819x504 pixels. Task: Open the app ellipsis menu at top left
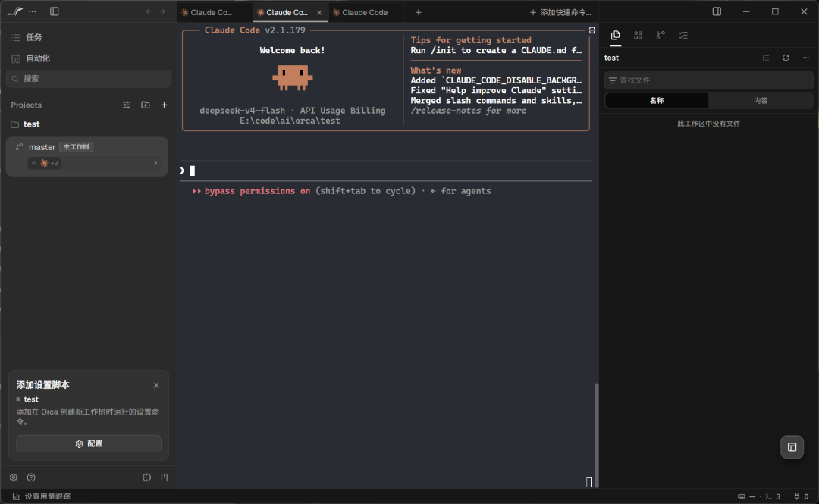[x=33, y=11]
